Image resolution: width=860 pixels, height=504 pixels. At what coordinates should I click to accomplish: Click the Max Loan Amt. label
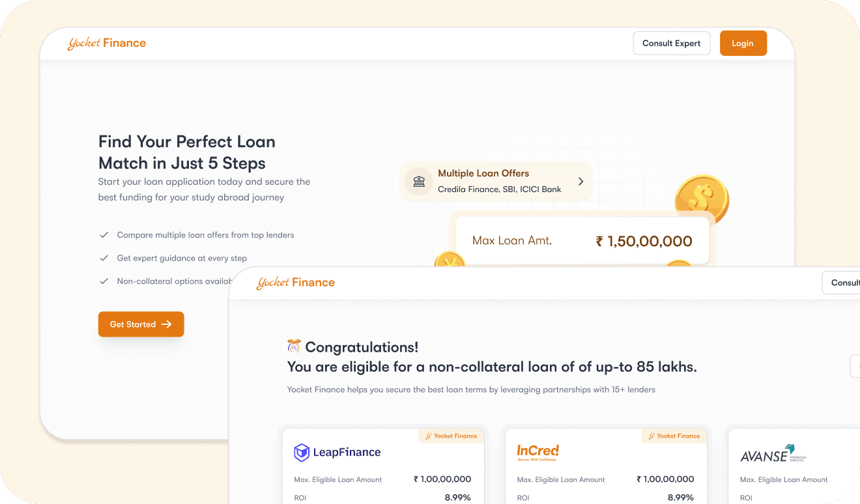click(x=512, y=241)
